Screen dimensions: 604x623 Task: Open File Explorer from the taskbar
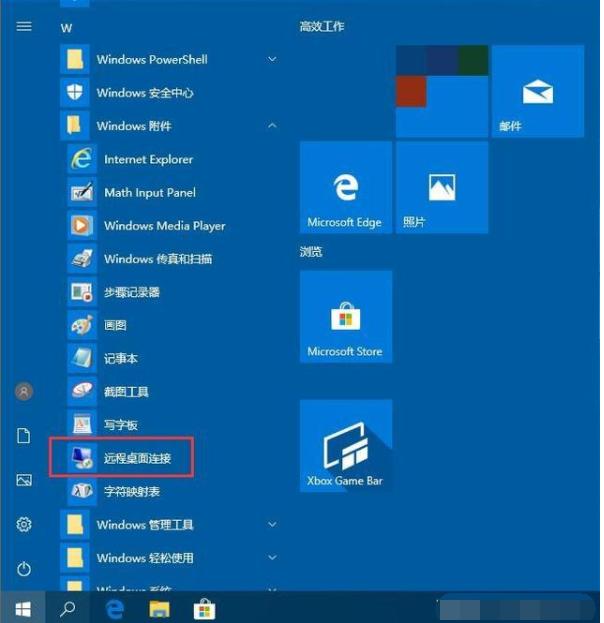(x=159, y=609)
